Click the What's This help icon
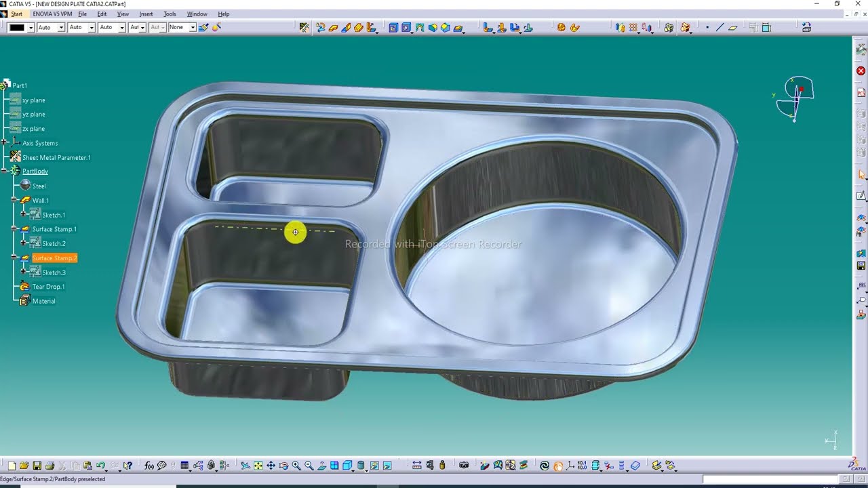 pyautogui.click(x=127, y=466)
